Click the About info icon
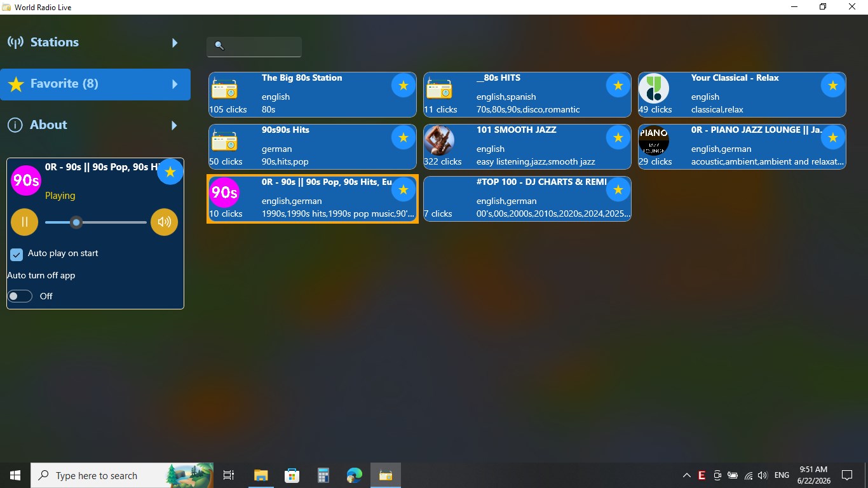Viewport: 868px width, 488px height. tap(15, 125)
